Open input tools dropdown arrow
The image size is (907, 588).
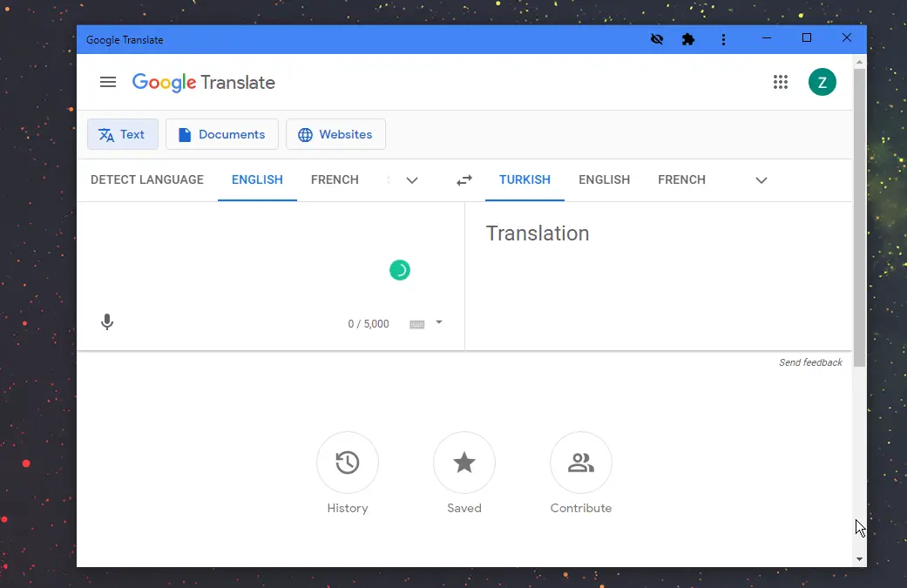[439, 322]
